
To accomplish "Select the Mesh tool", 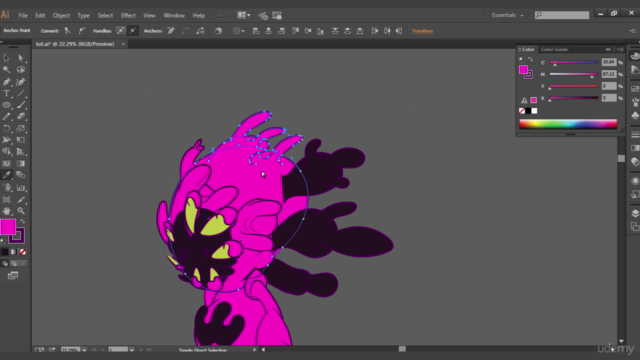I will (x=7, y=163).
